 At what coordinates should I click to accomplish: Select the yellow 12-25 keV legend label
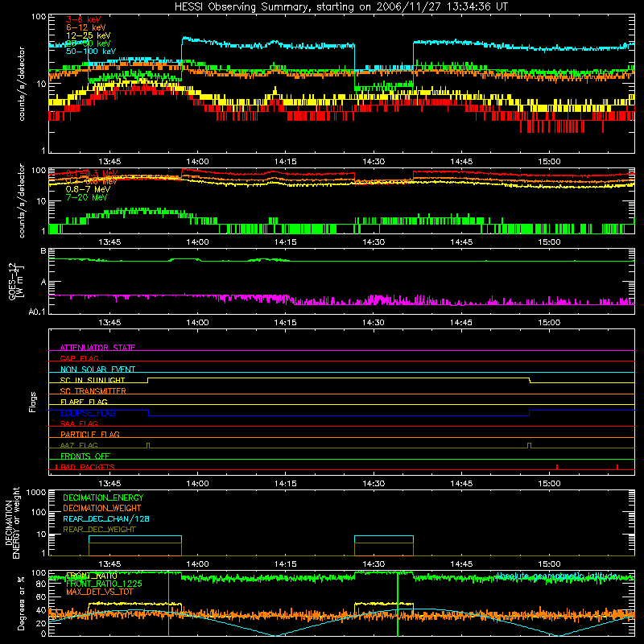click(x=88, y=35)
